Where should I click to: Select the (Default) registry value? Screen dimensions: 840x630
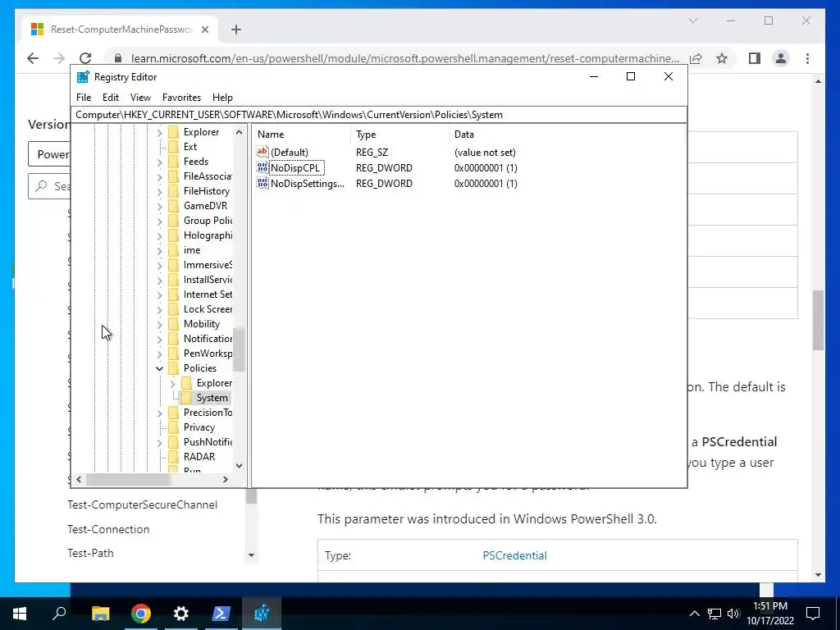tap(290, 152)
